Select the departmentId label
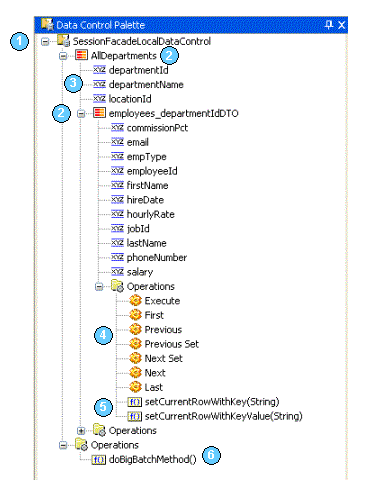The image size is (373, 503). [x=138, y=70]
